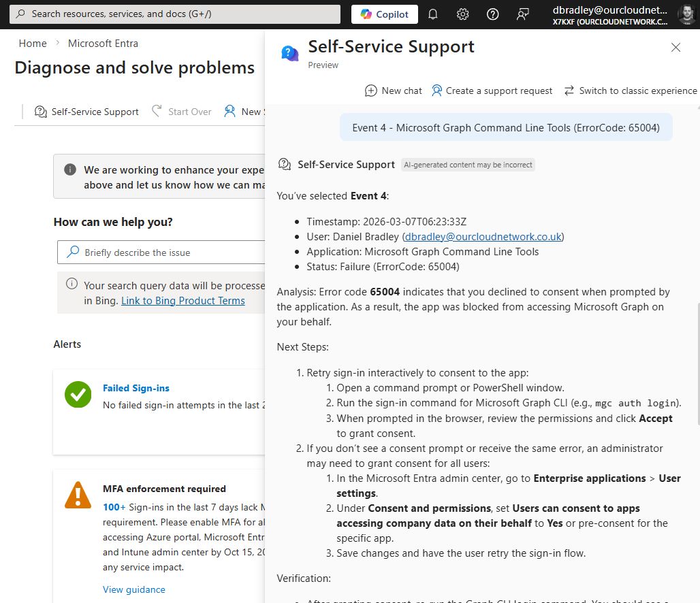Click the Briefly describe the issue field
Viewport: 700px width, 603px height.
pyautogui.click(x=161, y=252)
